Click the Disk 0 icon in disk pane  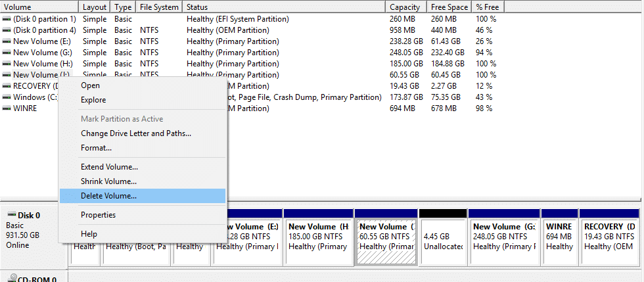click(11, 215)
